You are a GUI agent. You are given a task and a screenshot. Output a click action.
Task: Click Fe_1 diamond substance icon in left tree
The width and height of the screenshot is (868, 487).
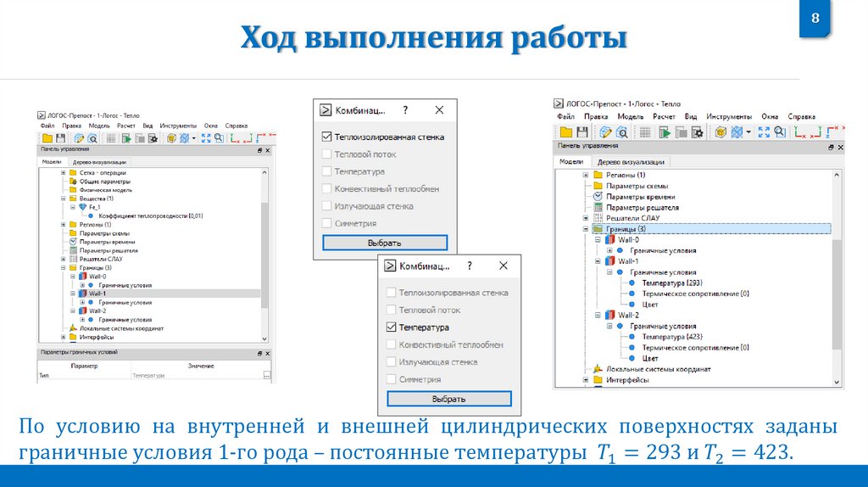coord(82,207)
